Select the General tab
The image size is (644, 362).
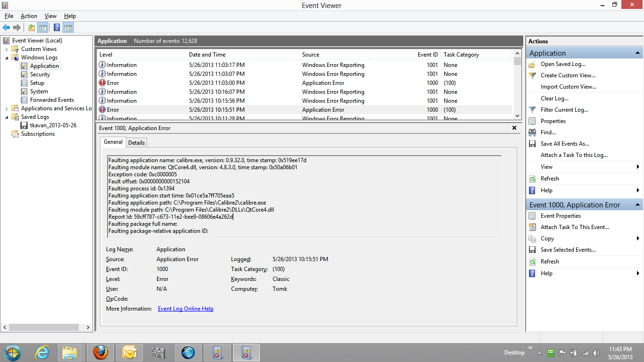pos(113,142)
